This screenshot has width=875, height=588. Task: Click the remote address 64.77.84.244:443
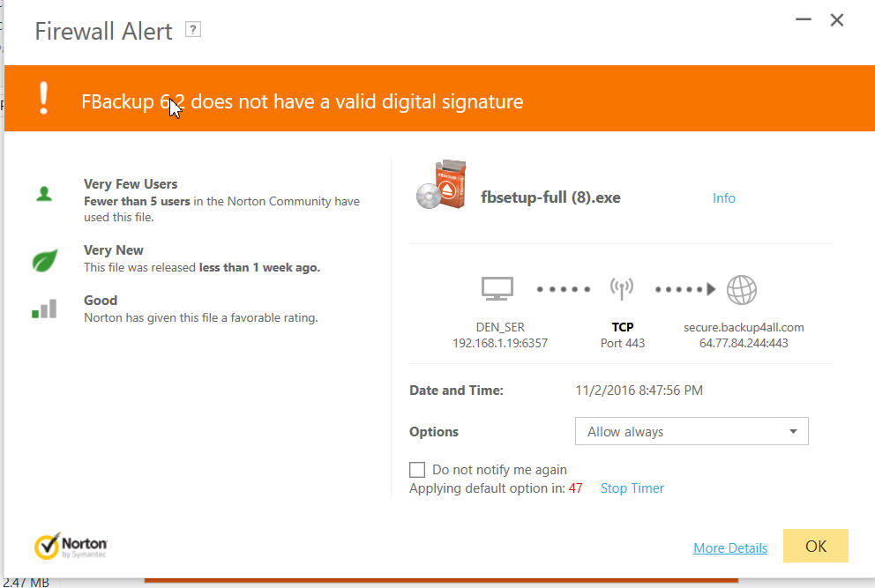pos(744,343)
